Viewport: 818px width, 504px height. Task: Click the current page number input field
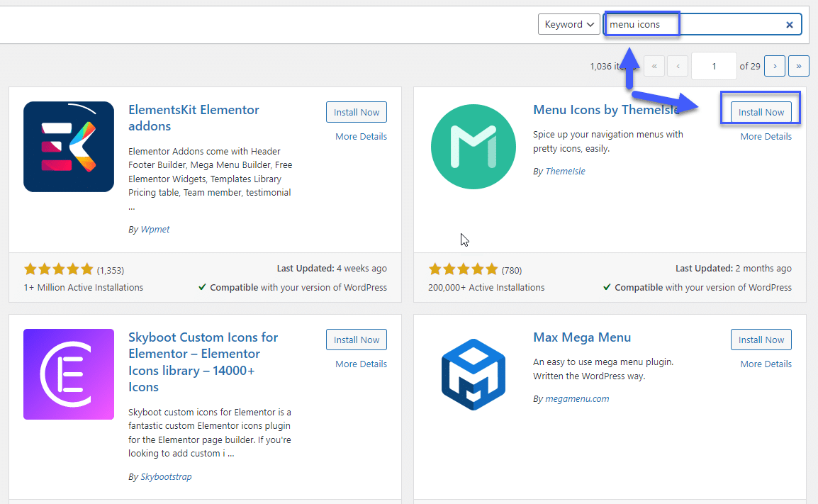[x=714, y=65]
